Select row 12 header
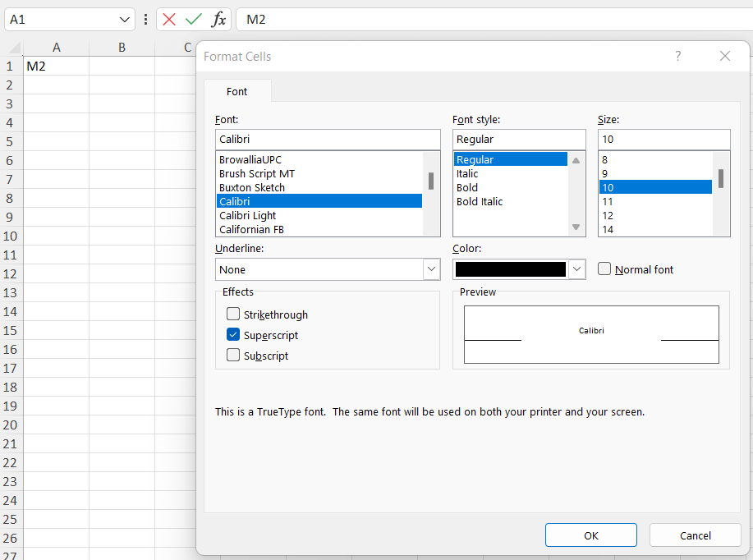Screen dimensions: 753x560 pos(10,273)
